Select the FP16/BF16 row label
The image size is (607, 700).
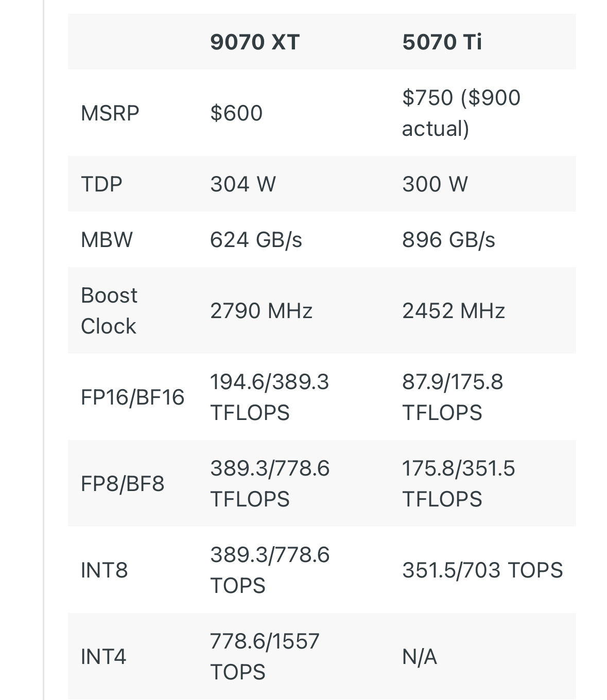pyautogui.click(x=132, y=397)
